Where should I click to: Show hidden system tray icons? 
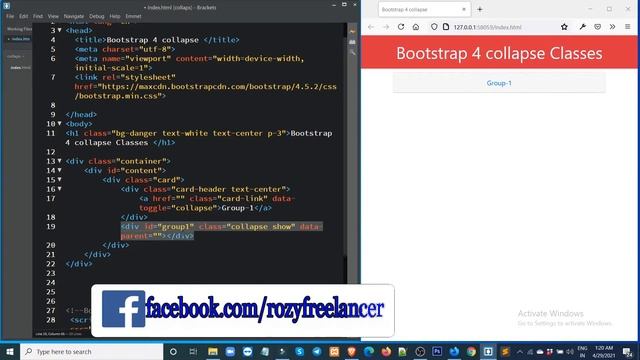[520, 351]
